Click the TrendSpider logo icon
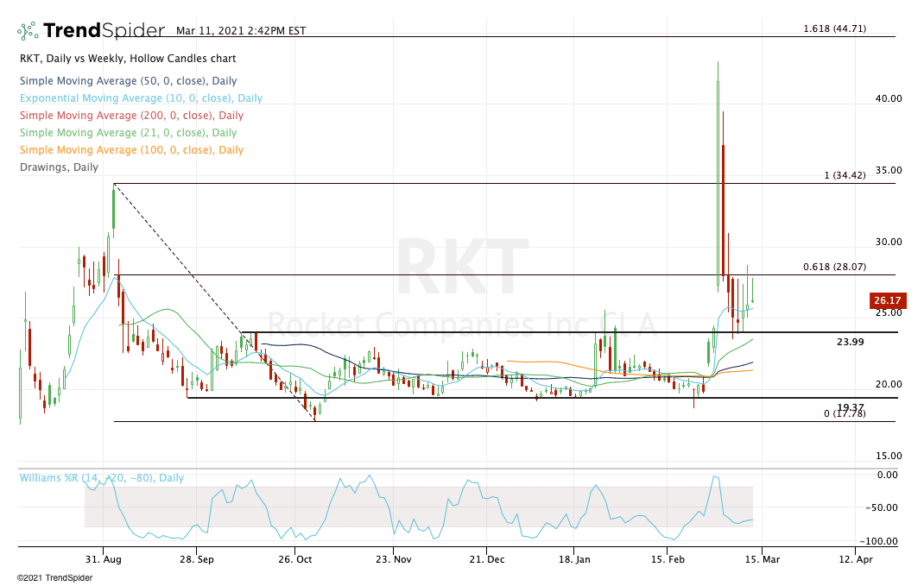The width and height of the screenshot is (924, 586). pyautogui.click(x=28, y=30)
